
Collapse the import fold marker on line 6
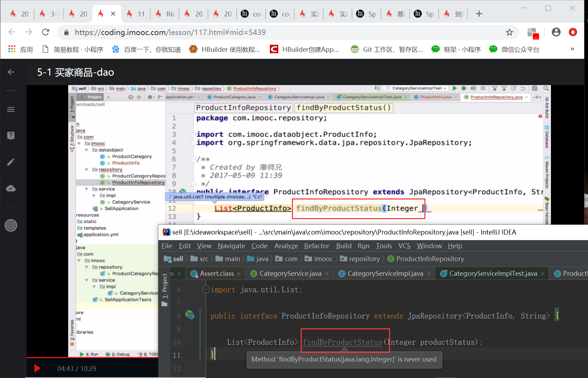tap(206, 289)
